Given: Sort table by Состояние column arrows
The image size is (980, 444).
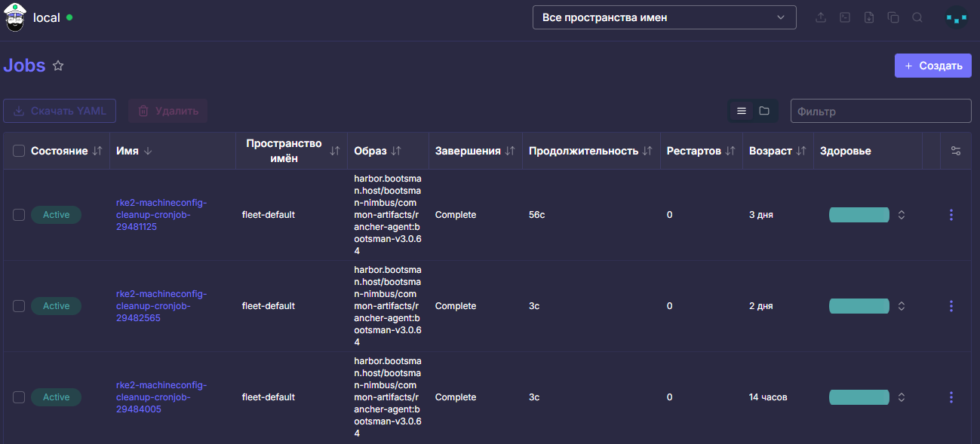Looking at the screenshot, I should (x=97, y=151).
